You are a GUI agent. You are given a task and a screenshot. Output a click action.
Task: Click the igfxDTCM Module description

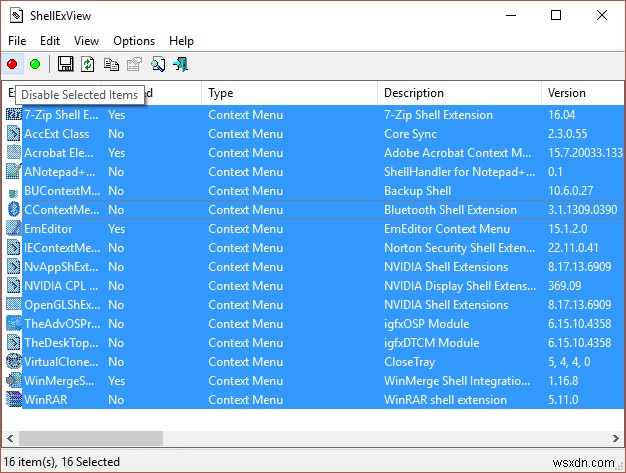coord(432,343)
